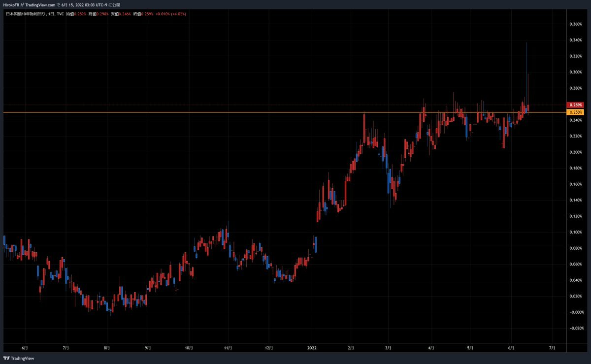Select the 日本国債10年物利回り symbol title
Viewport: 591px width, 364px height.
26,14
